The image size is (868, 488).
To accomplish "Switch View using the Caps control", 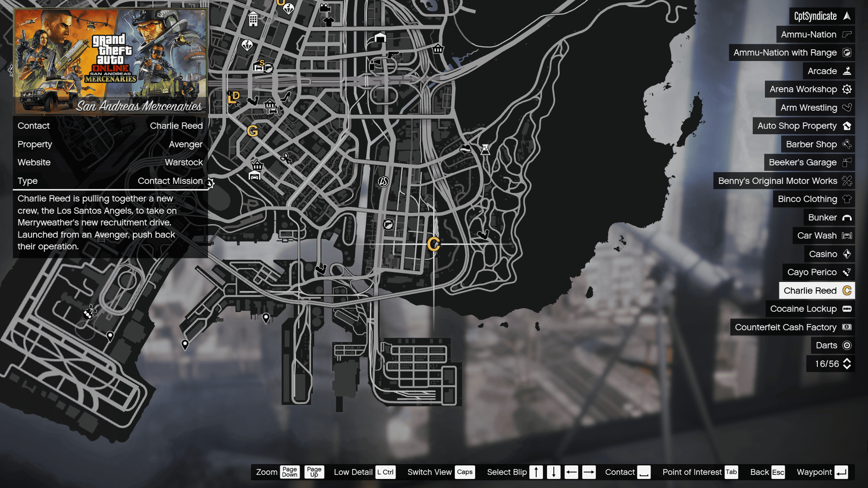I will click(465, 472).
